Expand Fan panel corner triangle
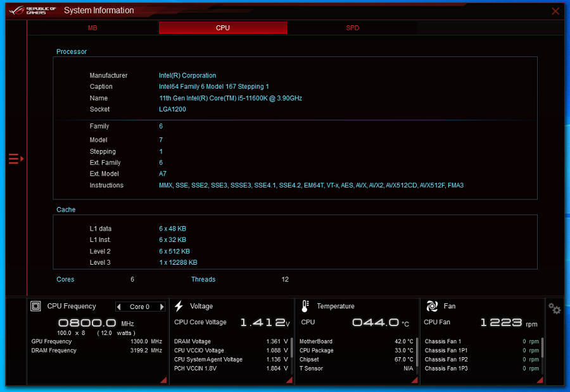570x392 pixels. pyautogui.click(x=540, y=379)
